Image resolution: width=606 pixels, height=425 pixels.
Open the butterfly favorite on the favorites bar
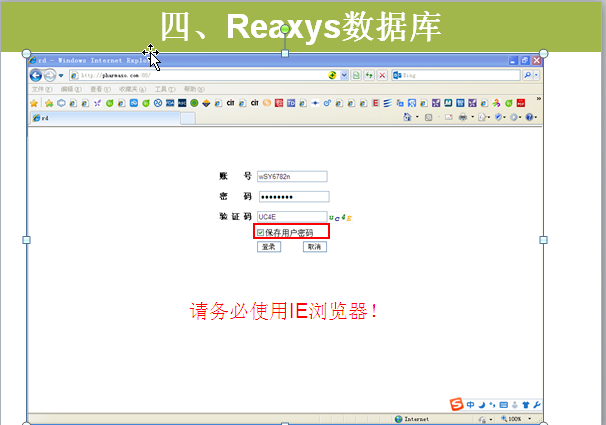tap(97, 103)
